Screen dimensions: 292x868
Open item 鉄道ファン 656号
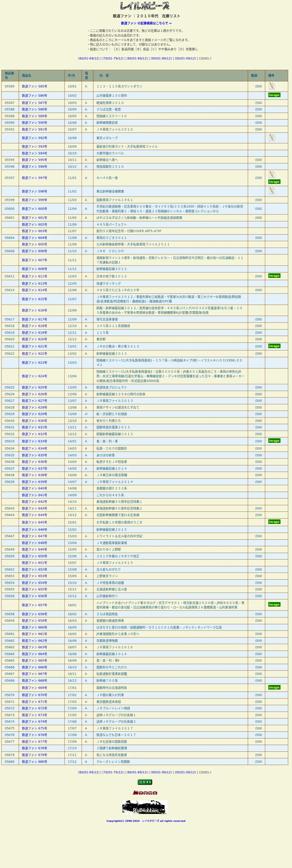point(34,596)
